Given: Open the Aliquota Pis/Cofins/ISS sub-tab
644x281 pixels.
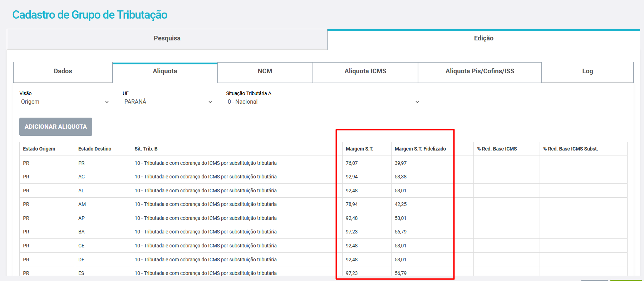Looking at the screenshot, I should coord(480,72).
